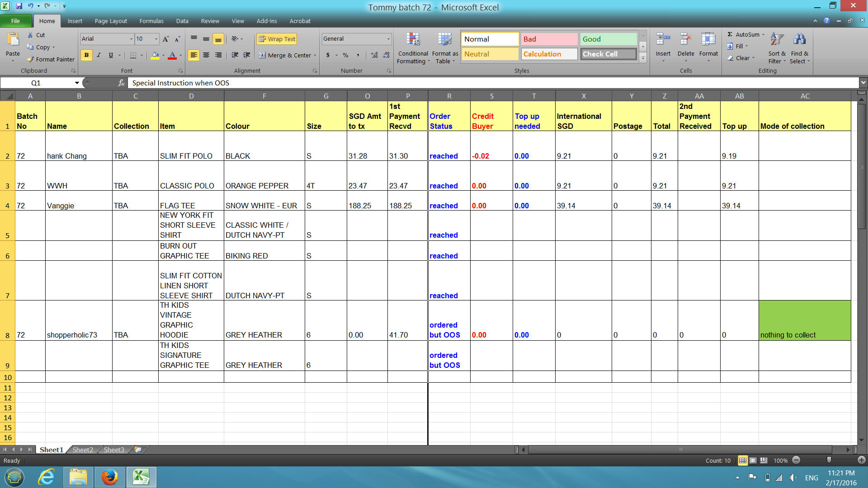Open the Data ribbon tab
Viewport: 868px width, 488px height.
[182, 21]
